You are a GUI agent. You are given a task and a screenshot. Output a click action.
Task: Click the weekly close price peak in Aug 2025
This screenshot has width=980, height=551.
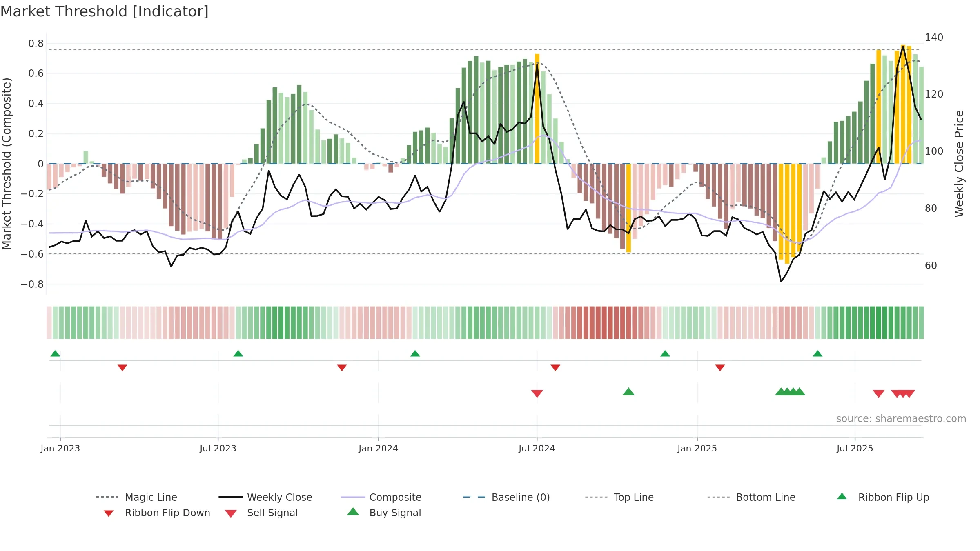point(903,46)
